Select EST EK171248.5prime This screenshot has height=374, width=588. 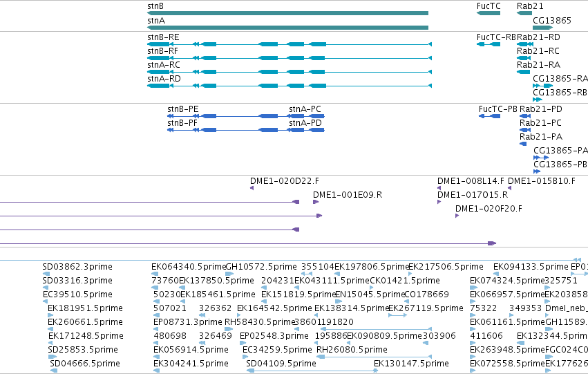click(86, 337)
